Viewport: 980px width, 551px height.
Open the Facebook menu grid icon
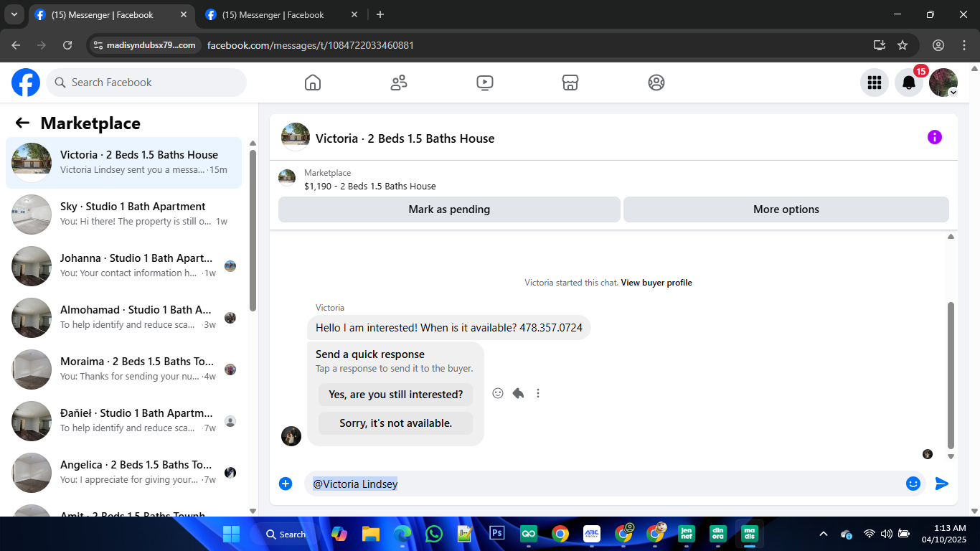[875, 83]
